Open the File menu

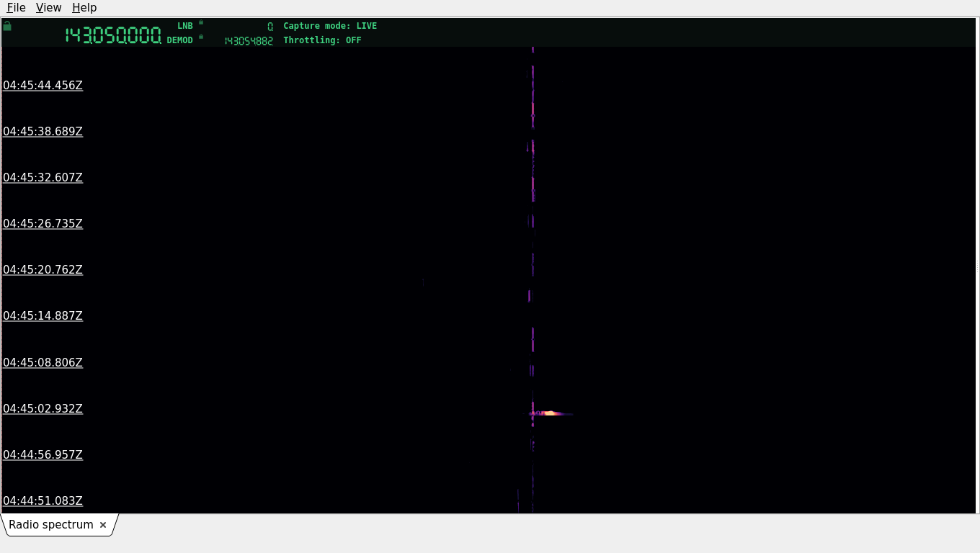(16, 7)
